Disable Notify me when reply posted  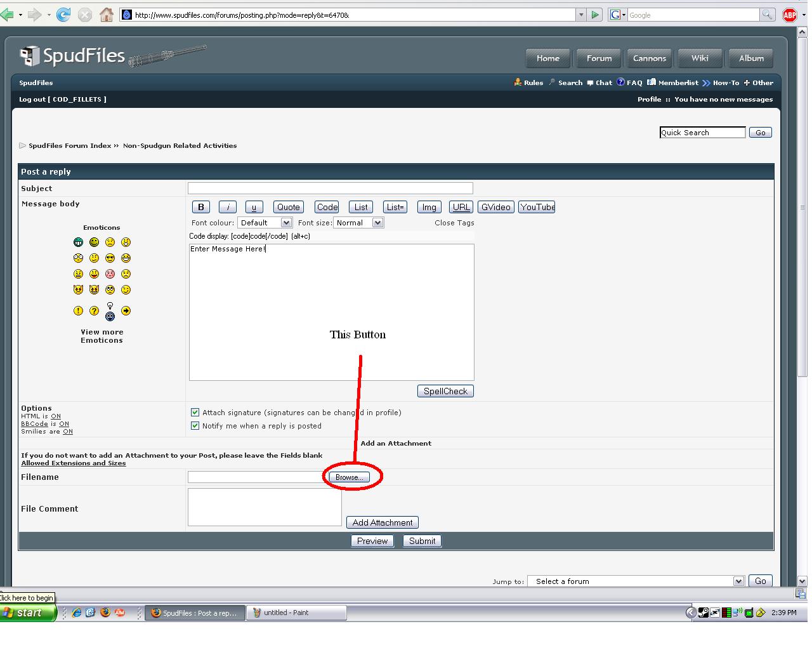tap(195, 426)
